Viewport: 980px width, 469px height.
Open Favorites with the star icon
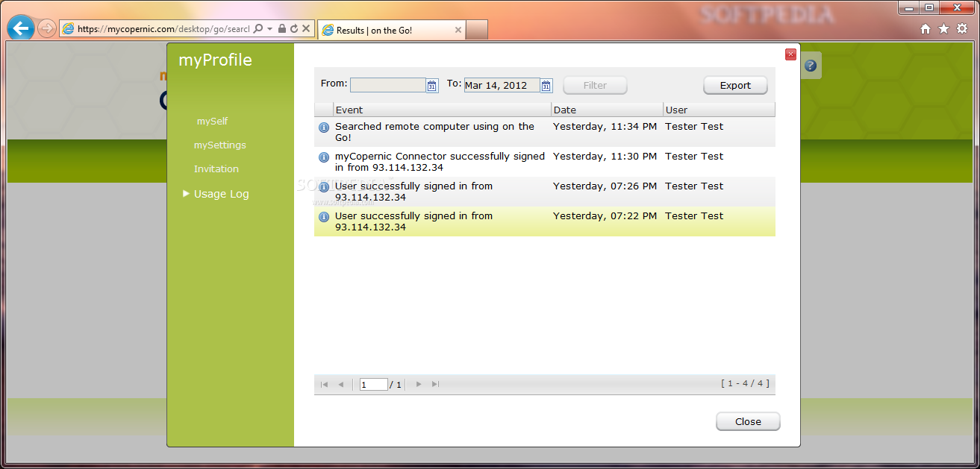(x=943, y=28)
